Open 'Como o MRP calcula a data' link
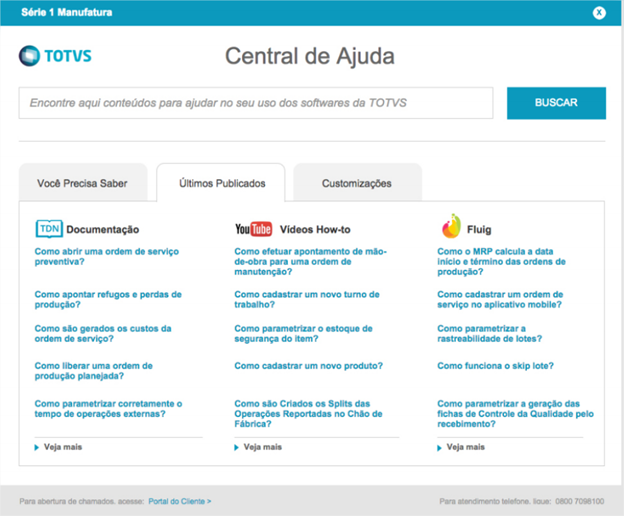This screenshot has height=516, width=624. click(x=501, y=261)
